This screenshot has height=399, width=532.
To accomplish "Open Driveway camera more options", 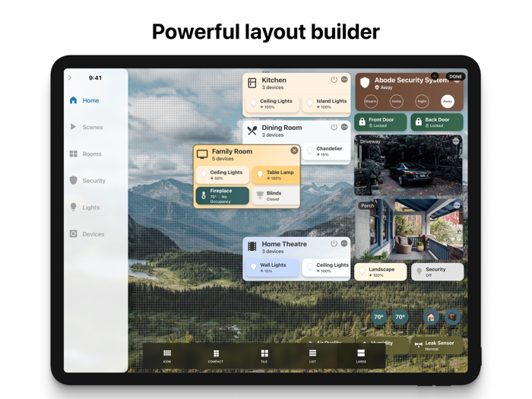I will [456, 141].
